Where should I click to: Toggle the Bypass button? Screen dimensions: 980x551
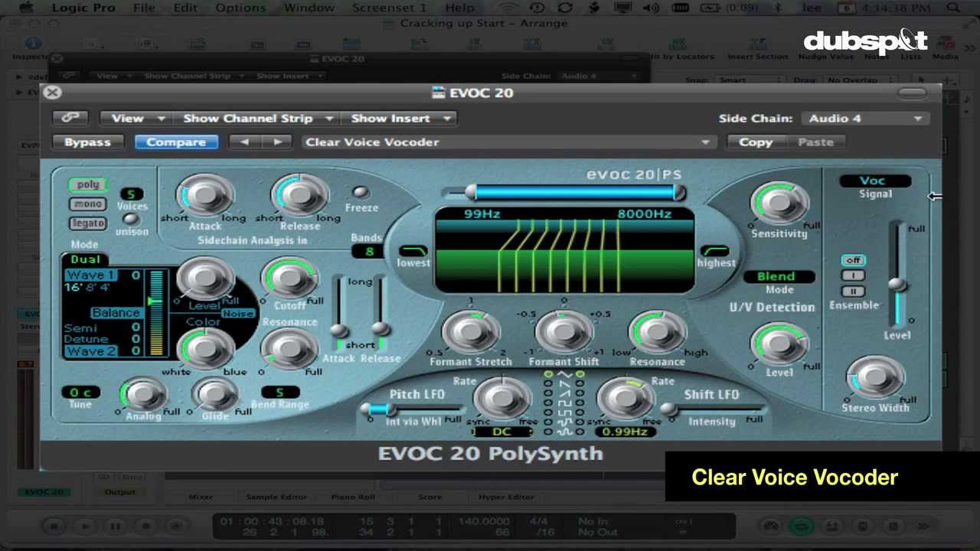87,142
